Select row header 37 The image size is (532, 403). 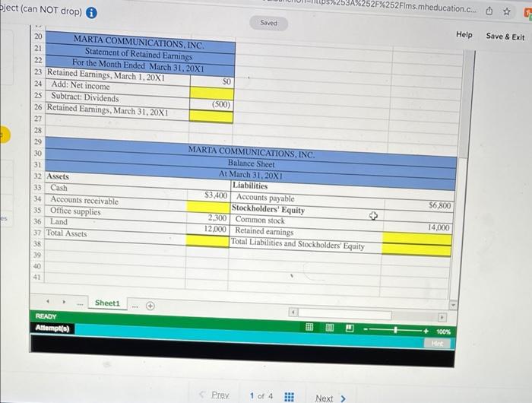tap(37, 233)
